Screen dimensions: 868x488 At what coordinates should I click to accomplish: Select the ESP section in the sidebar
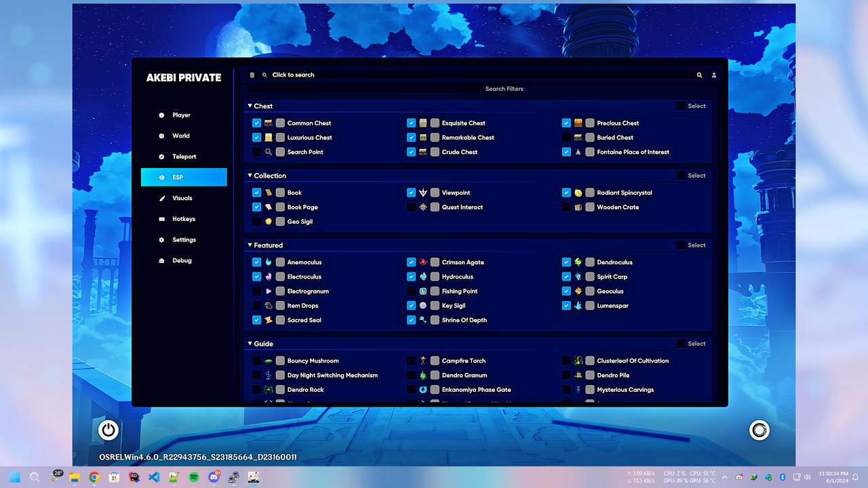point(184,177)
